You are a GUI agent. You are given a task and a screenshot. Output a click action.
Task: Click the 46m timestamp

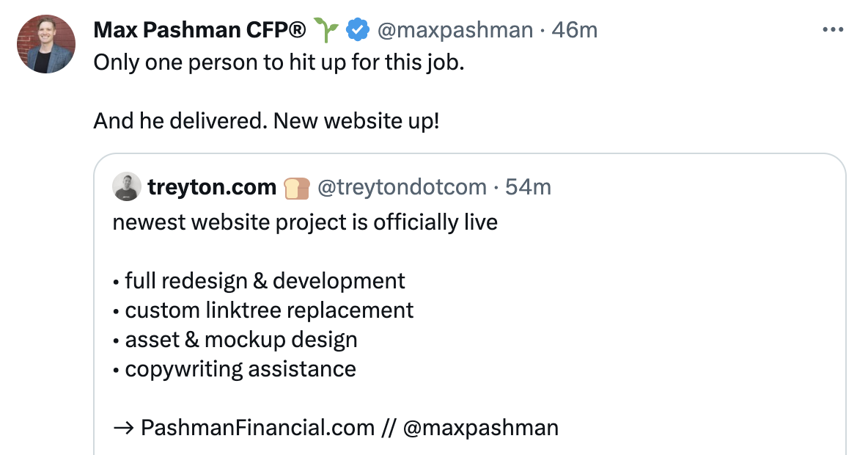pyautogui.click(x=575, y=30)
